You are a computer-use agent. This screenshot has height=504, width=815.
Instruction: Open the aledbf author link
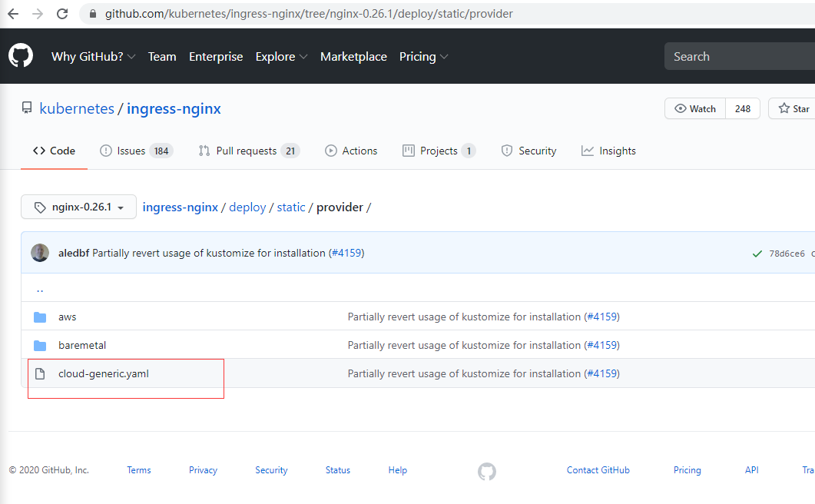[x=74, y=254]
